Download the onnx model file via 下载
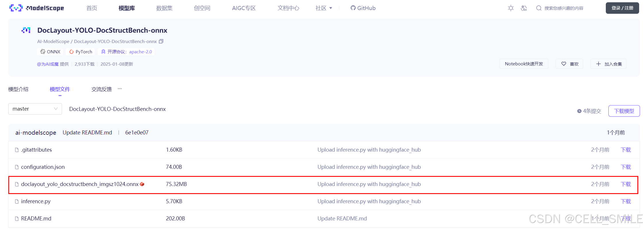The height and width of the screenshot is (229, 644). click(x=626, y=184)
